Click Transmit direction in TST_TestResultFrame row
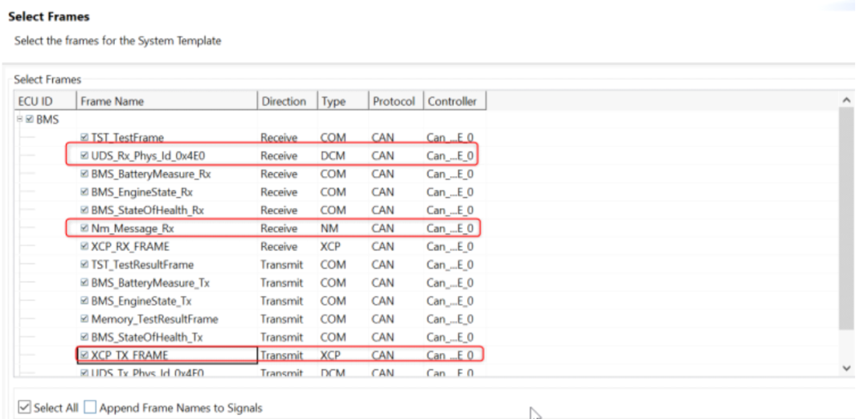 pyautogui.click(x=282, y=265)
